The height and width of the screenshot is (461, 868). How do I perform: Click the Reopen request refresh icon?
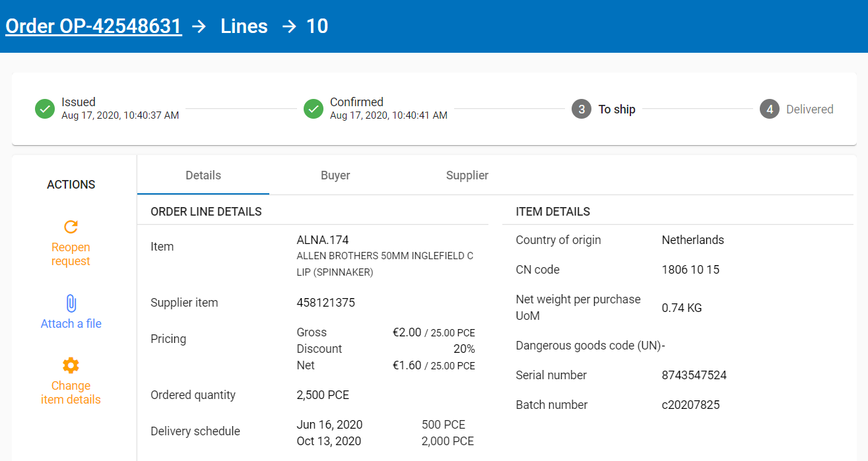pyautogui.click(x=71, y=227)
